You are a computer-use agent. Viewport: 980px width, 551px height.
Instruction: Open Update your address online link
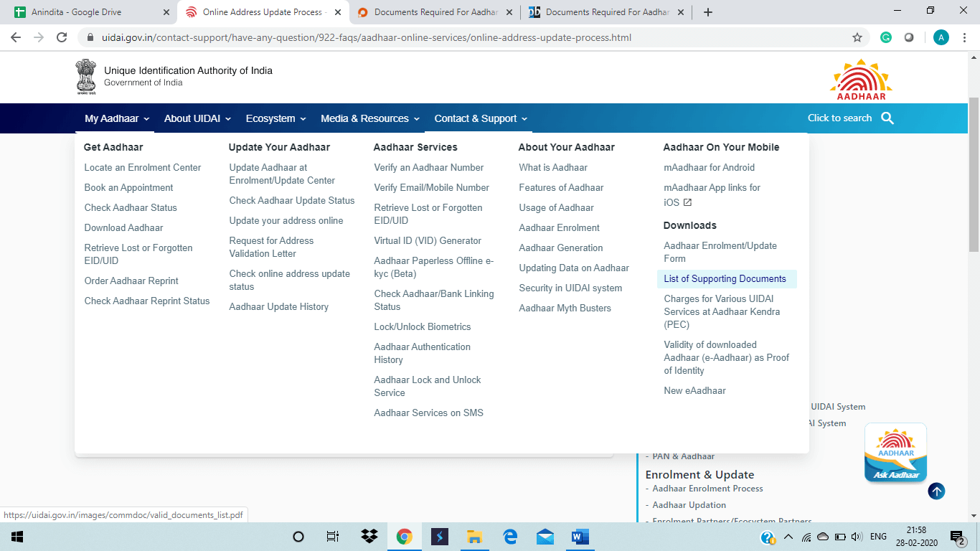click(286, 221)
